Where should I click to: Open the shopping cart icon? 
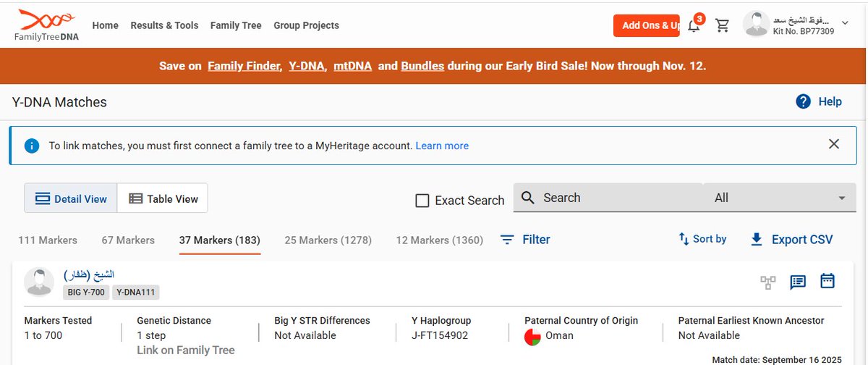point(722,25)
